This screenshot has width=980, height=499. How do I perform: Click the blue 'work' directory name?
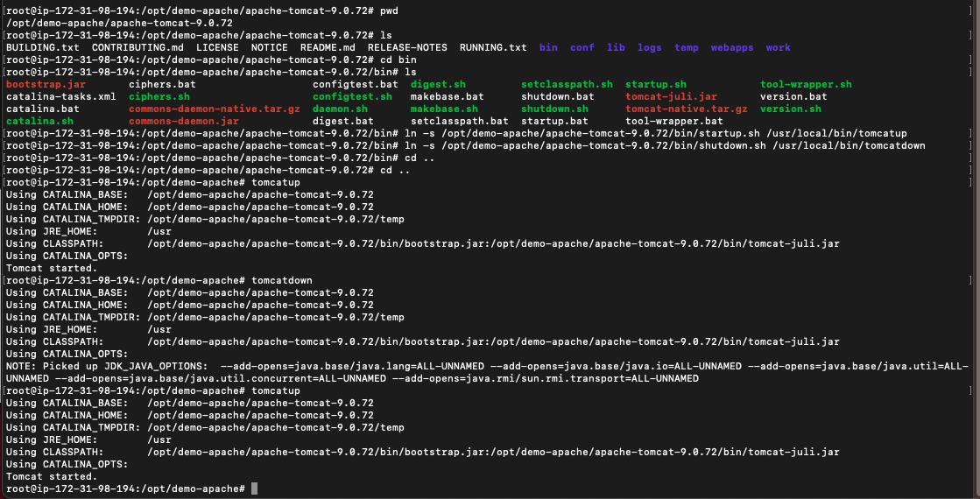pyautogui.click(x=778, y=47)
